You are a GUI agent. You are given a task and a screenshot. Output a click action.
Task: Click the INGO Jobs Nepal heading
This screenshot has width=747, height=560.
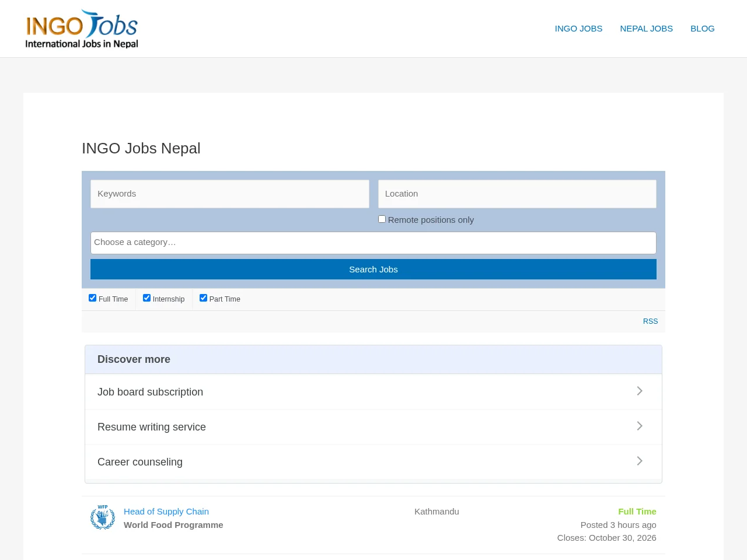pos(141,148)
